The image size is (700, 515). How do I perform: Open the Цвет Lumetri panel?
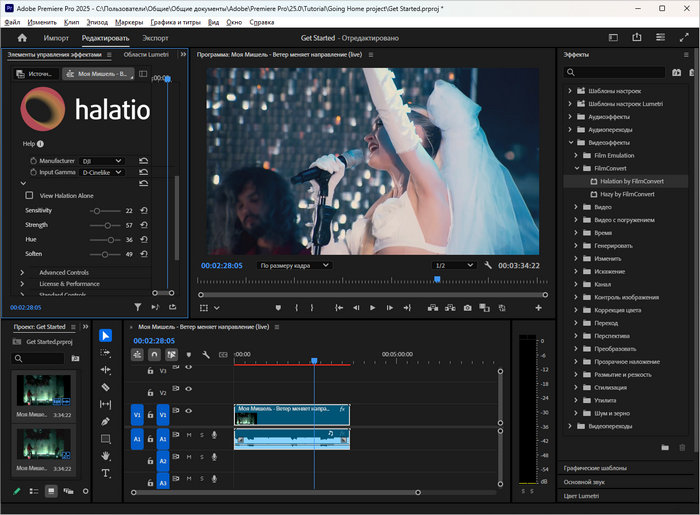(x=581, y=496)
